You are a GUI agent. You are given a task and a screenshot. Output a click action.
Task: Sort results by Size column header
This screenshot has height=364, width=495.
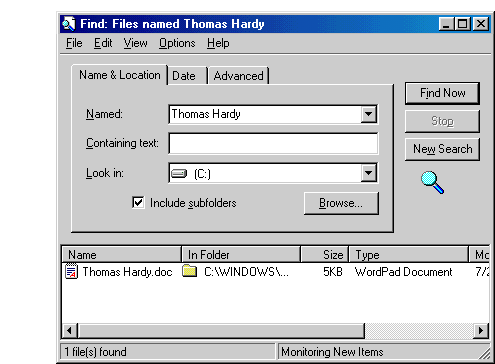pos(325,255)
